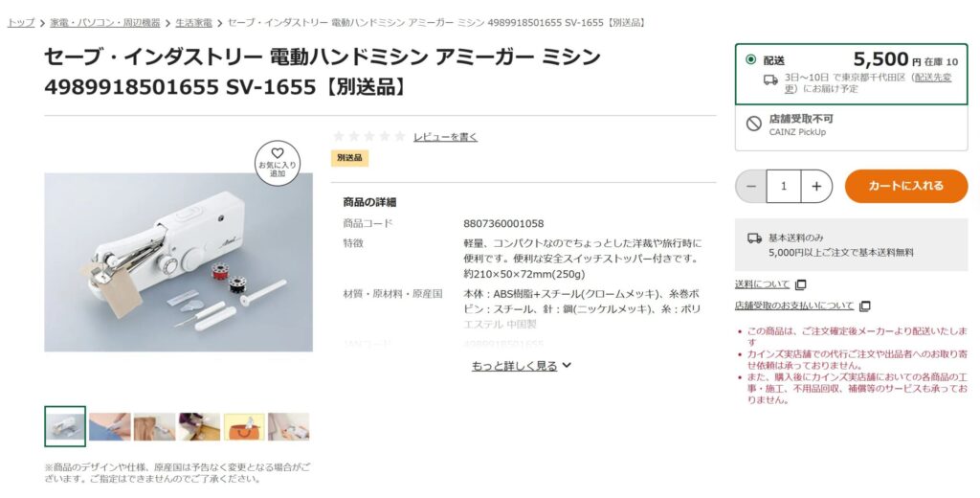The image size is (980, 498).
Task: Select the orange bag product thumbnail
Action: click(244, 427)
